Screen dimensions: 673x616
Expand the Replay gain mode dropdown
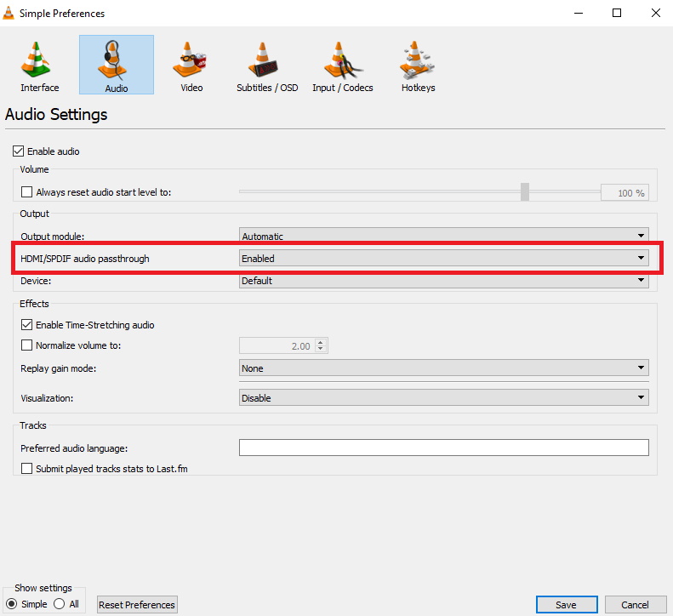(443, 368)
